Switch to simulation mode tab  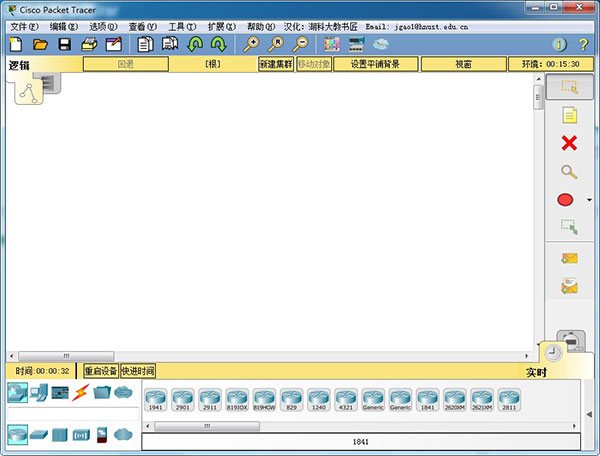[x=571, y=339]
